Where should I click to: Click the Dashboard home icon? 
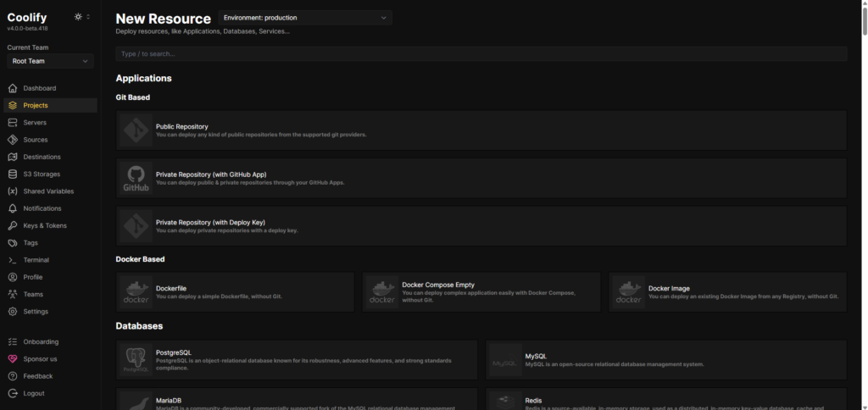click(13, 88)
